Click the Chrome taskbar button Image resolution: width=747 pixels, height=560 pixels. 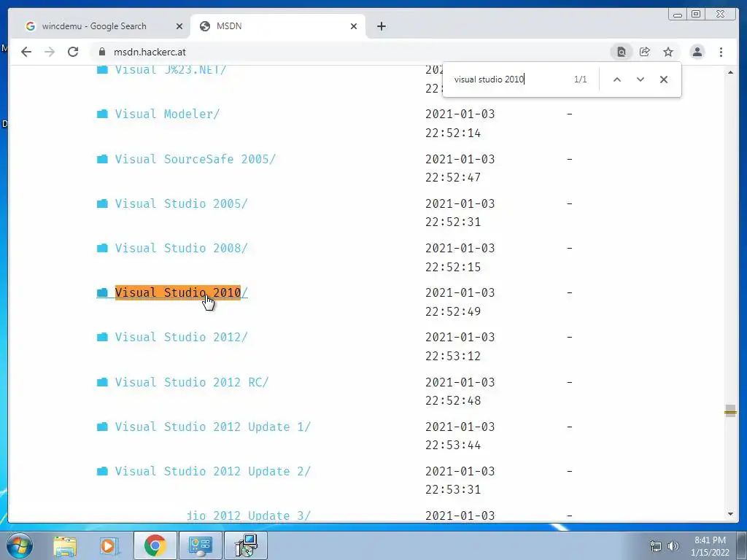[x=155, y=545]
